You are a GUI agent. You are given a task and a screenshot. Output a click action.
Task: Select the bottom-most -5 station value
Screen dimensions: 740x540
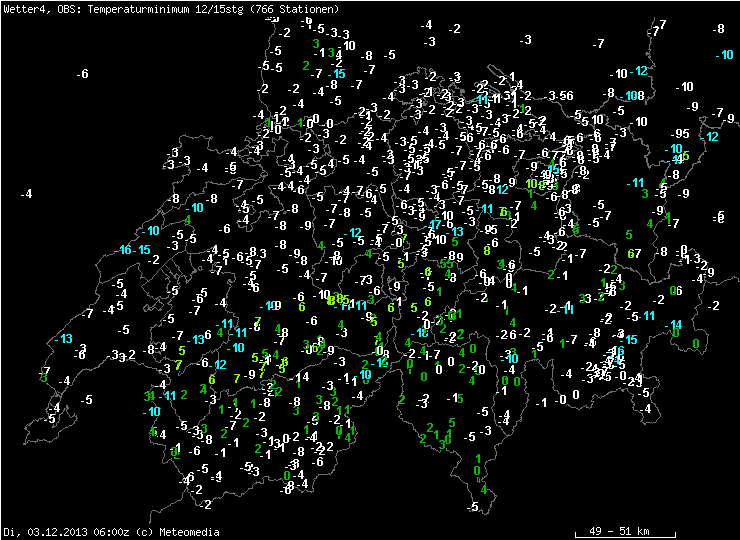click(x=472, y=508)
